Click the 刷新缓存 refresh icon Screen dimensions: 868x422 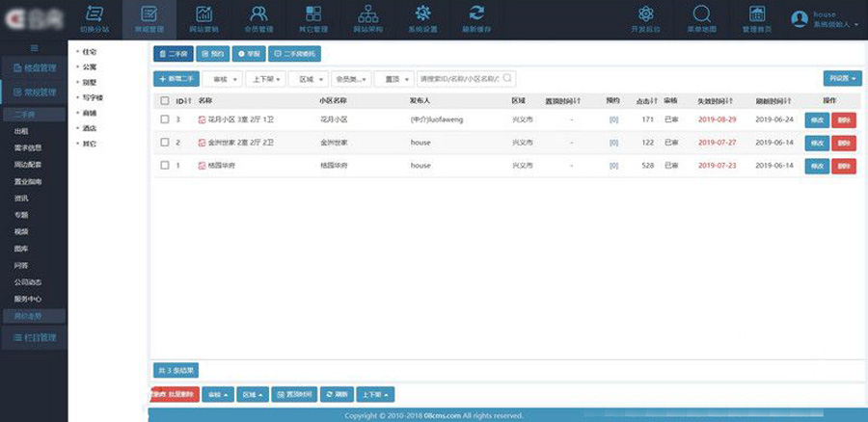pos(476,13)
